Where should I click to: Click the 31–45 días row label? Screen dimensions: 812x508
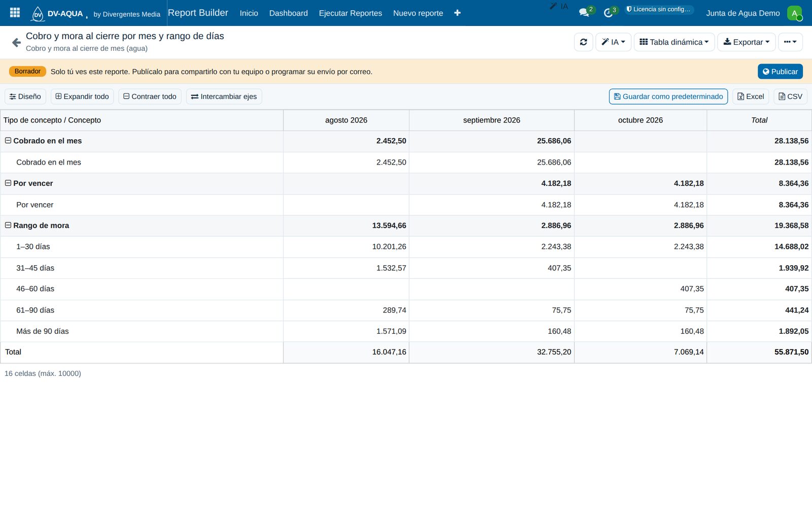pos(35,268)
